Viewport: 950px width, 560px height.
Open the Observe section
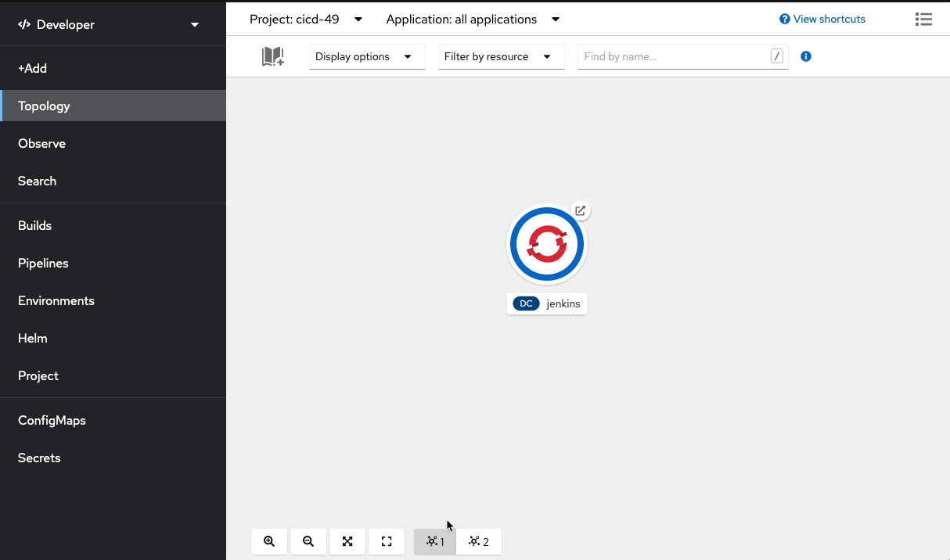click(113, 143)
